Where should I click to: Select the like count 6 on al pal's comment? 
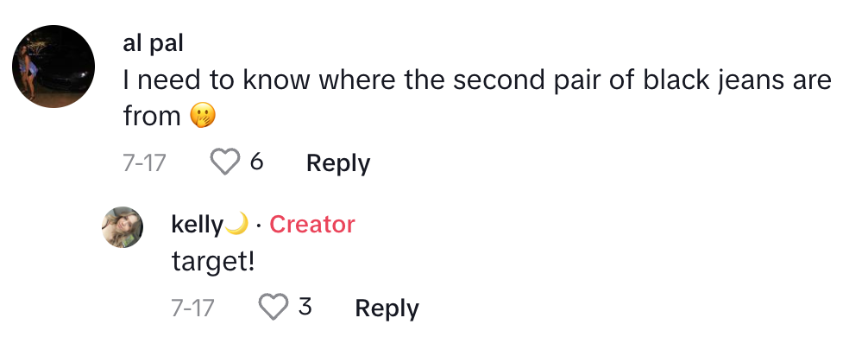[x=256, y=162]
